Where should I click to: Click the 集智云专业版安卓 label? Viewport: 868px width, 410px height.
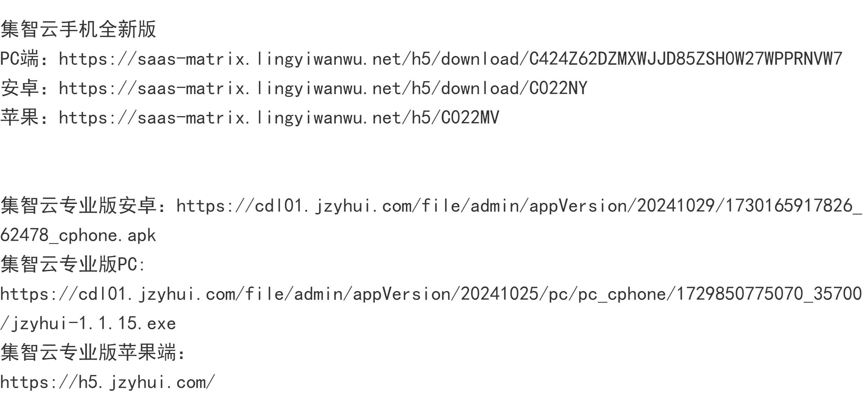[78, 206]
